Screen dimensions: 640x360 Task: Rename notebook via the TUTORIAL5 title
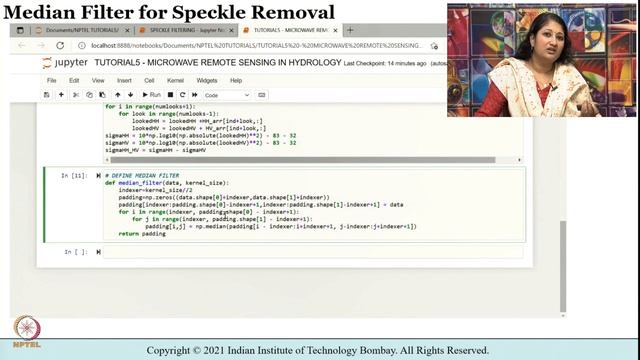[x=218, y=62]
